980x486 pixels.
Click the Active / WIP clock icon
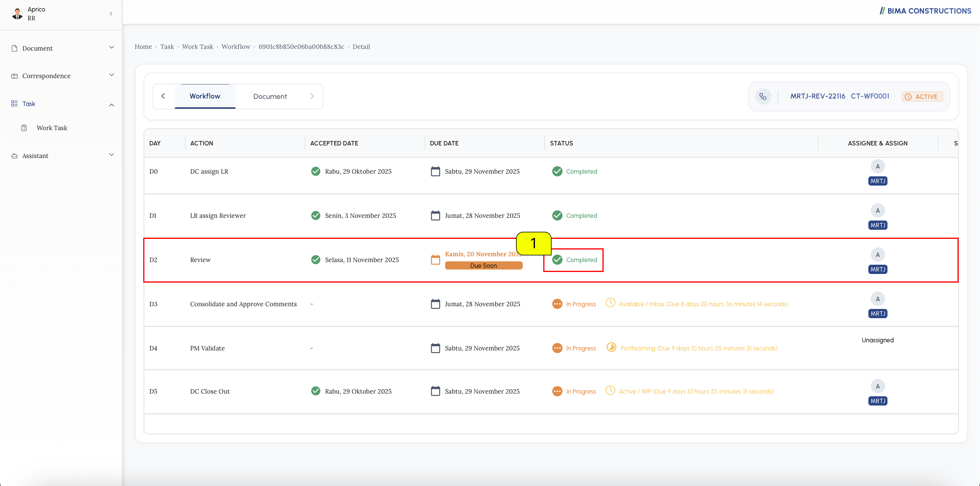610,390
